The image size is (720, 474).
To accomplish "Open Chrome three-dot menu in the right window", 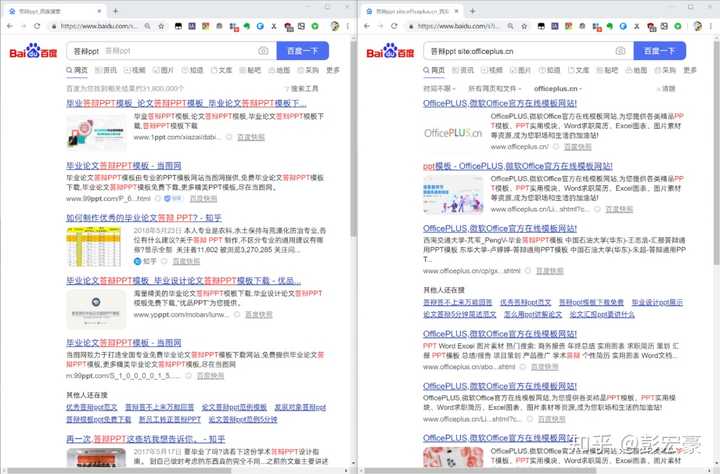I will (710, 26).
